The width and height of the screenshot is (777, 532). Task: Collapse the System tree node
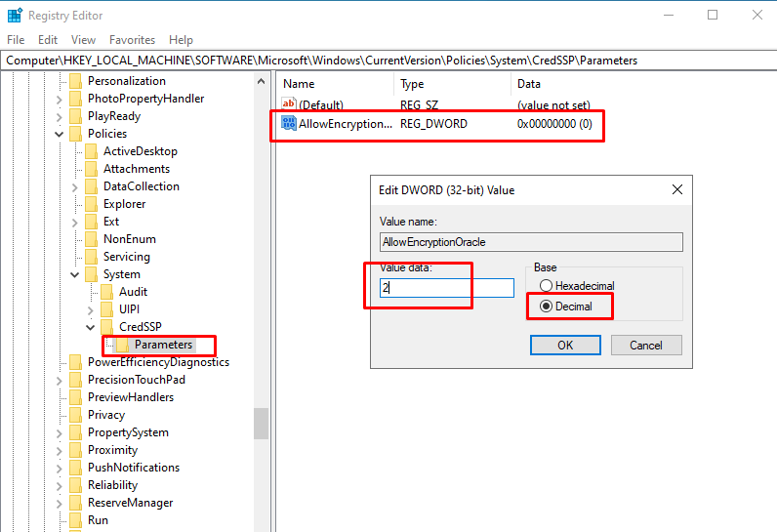(x=75, y=274)
